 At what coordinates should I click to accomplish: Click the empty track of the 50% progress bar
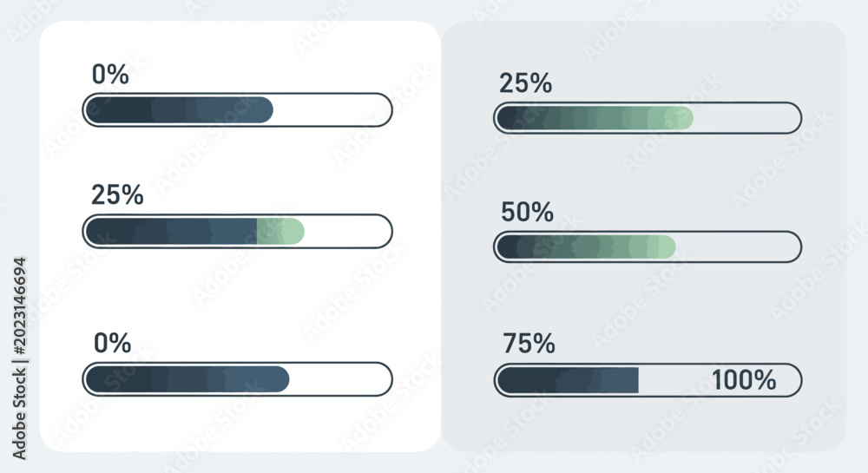pyautogui.click(x=737, y=246)
